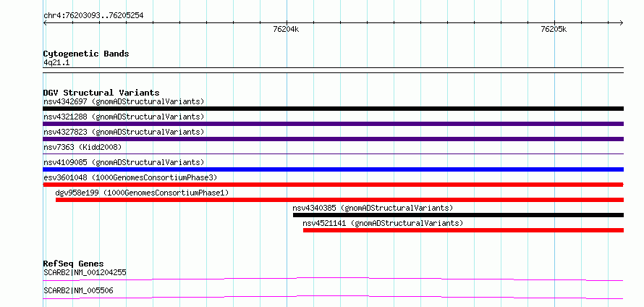Screen dimensions: 644x307
Task: Click the SCARB2|NM_001204255 gene label
Action: coord(85,272)
